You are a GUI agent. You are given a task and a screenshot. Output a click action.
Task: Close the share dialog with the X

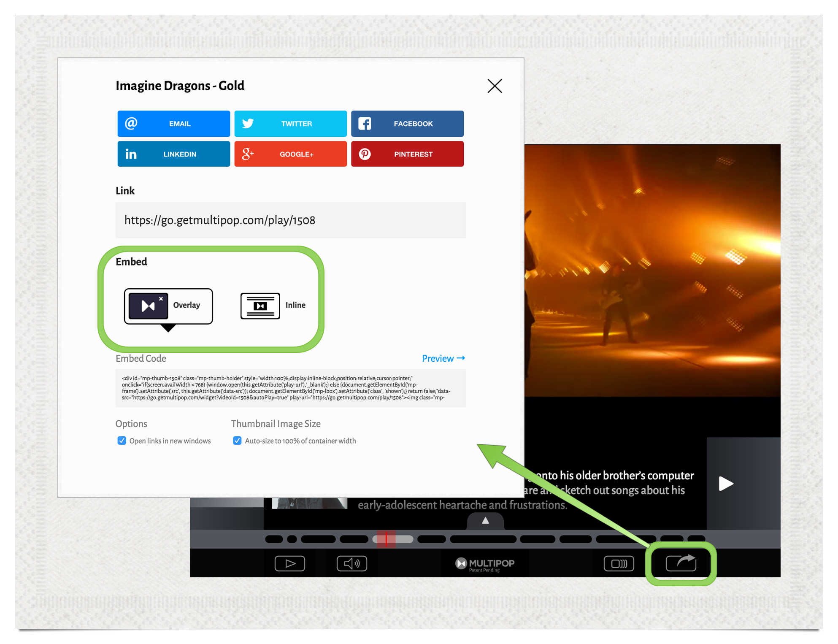pos(495,86)
